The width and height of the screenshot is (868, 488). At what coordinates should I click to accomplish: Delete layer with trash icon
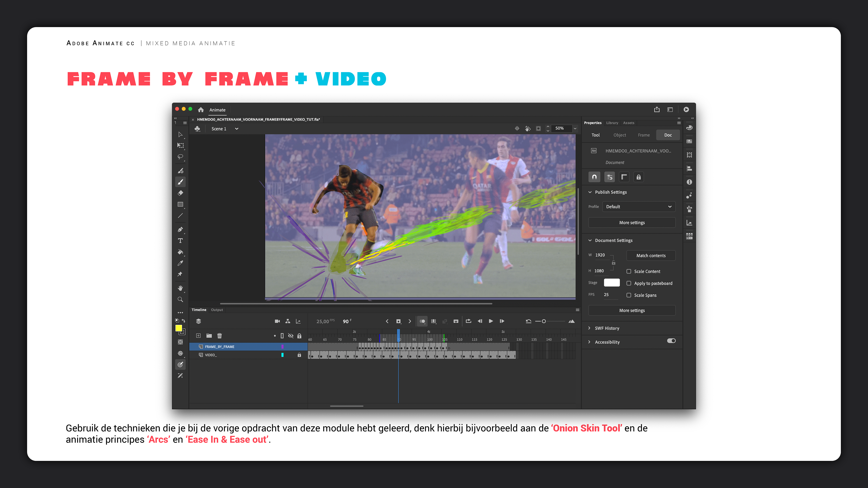click(220, 335)
